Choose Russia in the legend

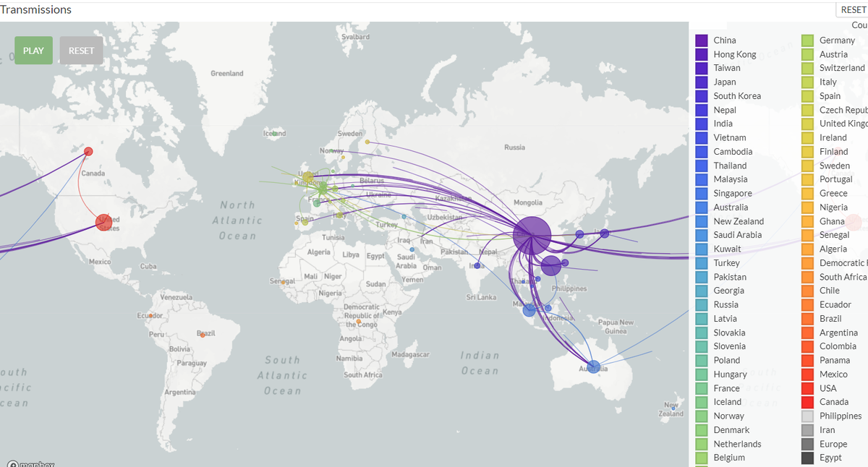(726, 304)
